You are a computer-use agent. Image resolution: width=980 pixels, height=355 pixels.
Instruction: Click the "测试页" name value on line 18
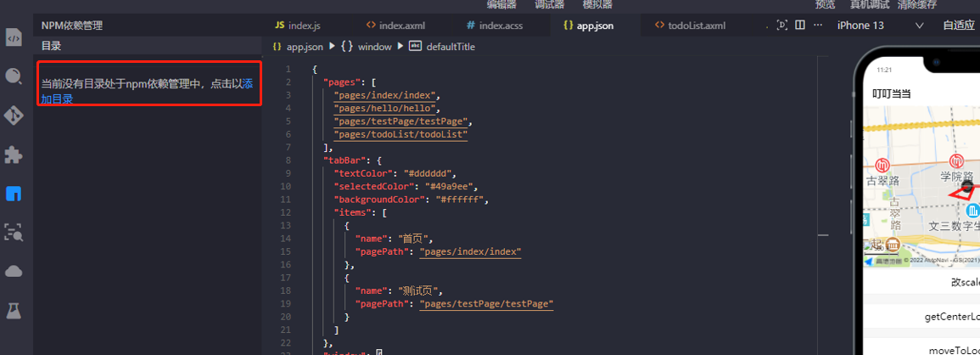click(x=420, y=290)
